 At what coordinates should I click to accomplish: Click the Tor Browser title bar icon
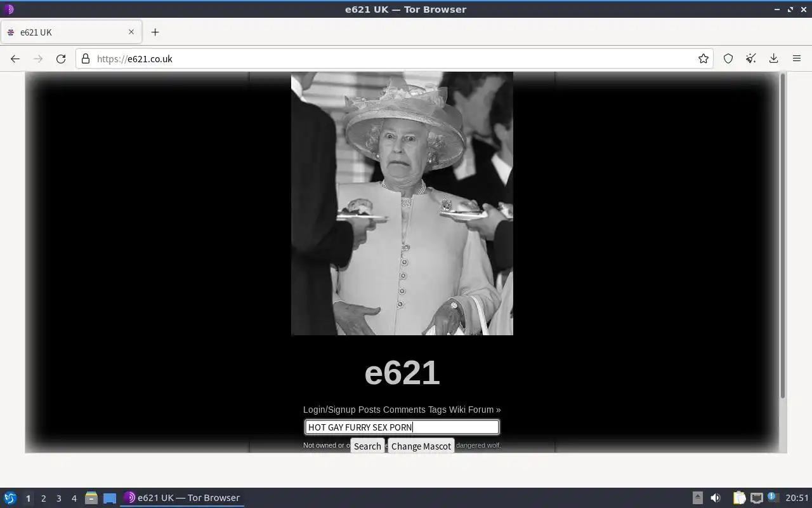click(8, 10)
